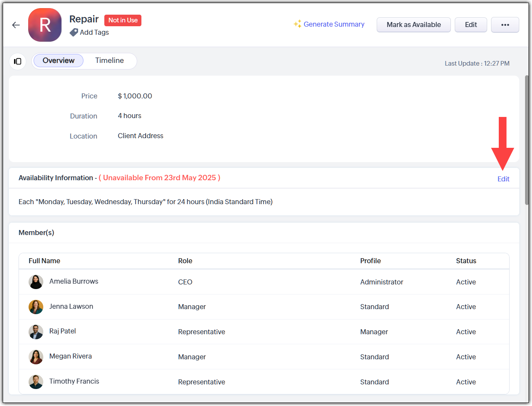Image resolution: width=532 pixels, height=406 pixels.
Task: Select the Raj Patel name
Action: point(63,331)
